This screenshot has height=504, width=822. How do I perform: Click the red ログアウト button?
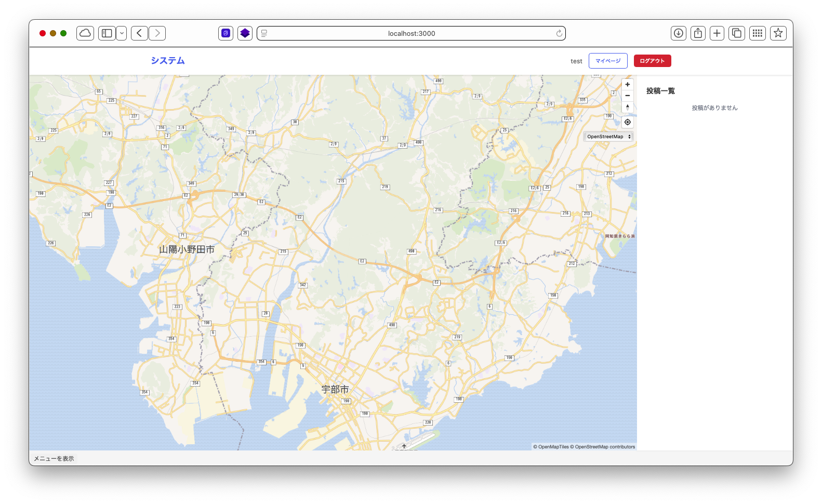[x=652, y=61]
